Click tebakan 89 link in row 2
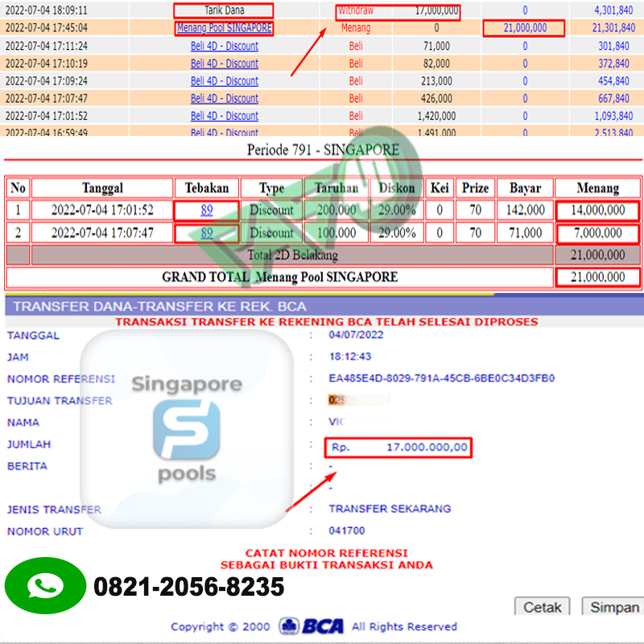The height and width of the screenshot is (644, 644). pyautogui.click(x=207, y=233)
